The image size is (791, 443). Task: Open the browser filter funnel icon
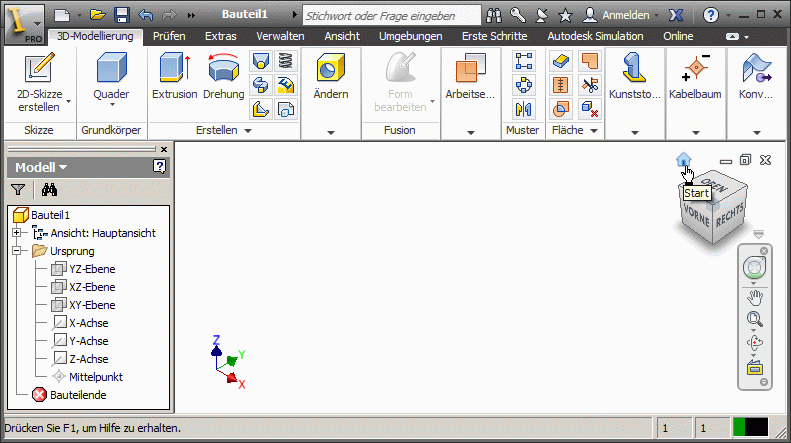coord(18,189)
